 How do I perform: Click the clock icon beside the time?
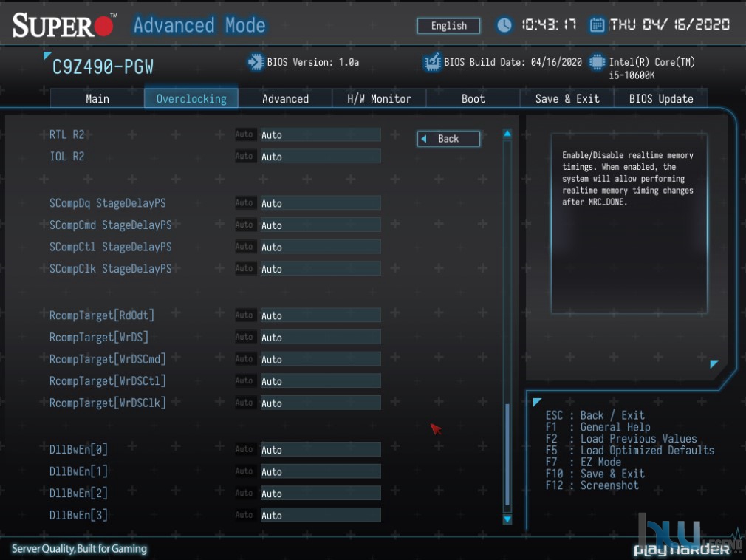click(504, 24)
